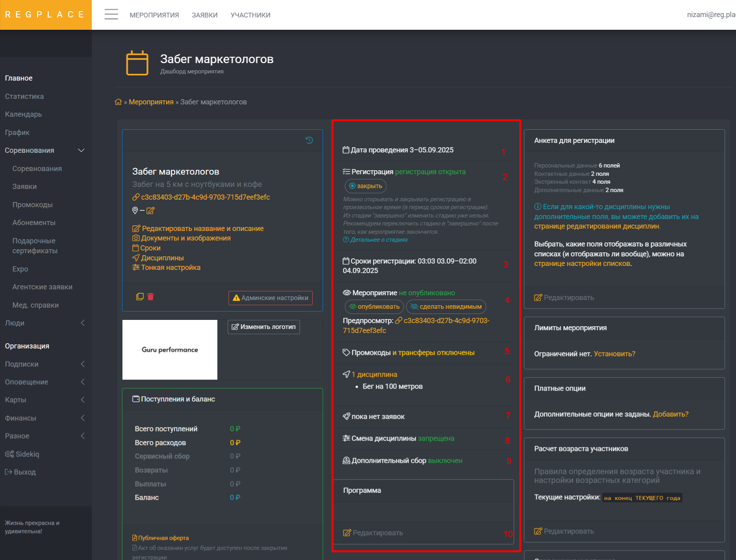Image resolution: width=736 pixels, height=560 pixels.
Task: Click the preview link chain icon
Action: click(399, 320)
